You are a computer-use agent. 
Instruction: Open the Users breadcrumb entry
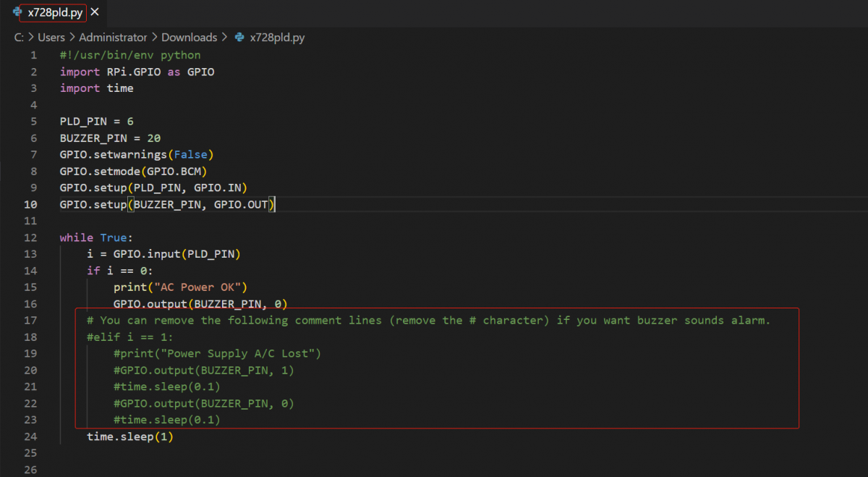click(x=51, y=37)
